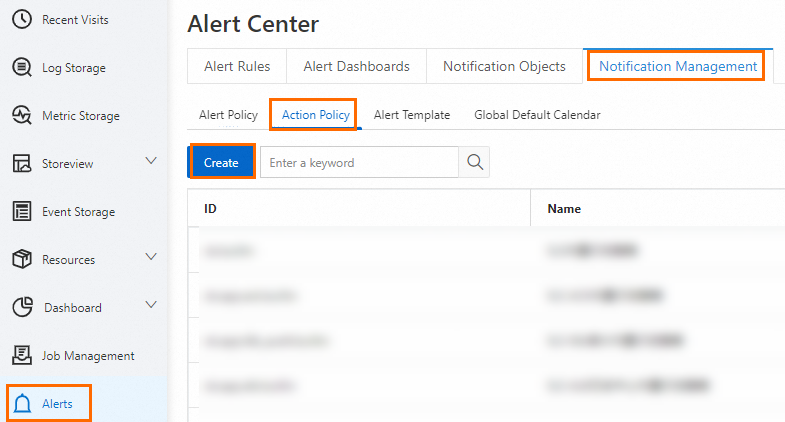Click the Log Storage icon
This screenshot has height=422, width=785.
22,67
